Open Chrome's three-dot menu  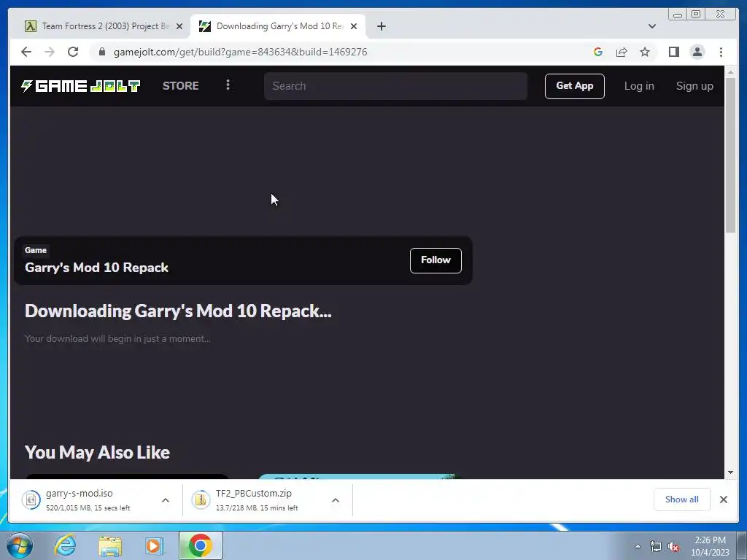click(721, 52)
